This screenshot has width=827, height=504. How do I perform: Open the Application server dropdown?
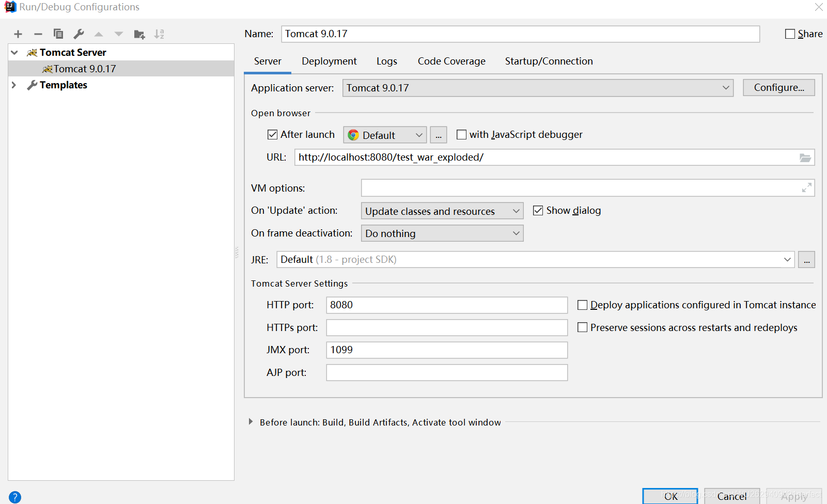click(x=538, y=88)
